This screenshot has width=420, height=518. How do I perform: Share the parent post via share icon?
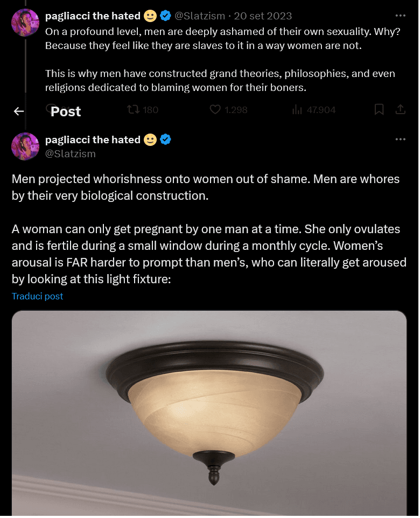pyautogui.click(x=400, y=110)
